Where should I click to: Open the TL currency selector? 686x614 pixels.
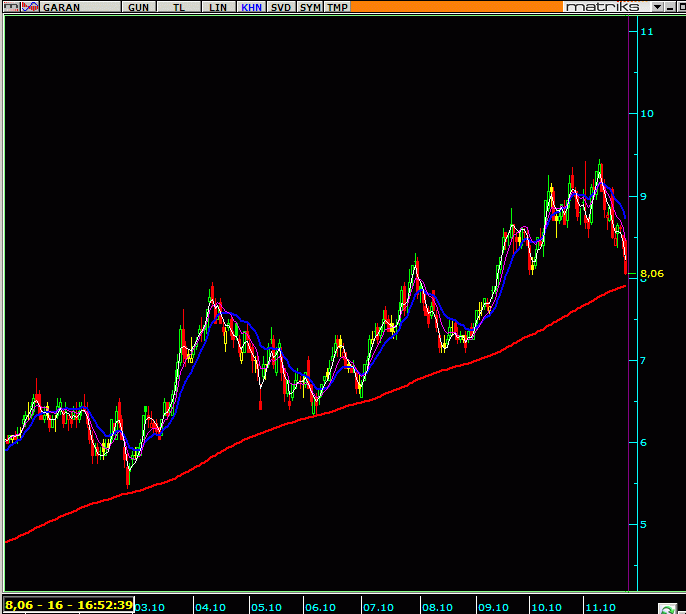point(179,7)
